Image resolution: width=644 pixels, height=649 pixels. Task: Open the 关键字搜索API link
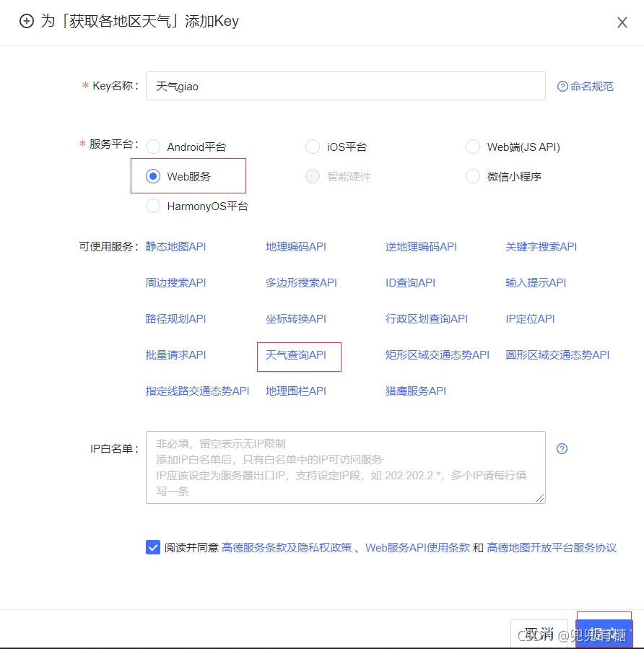point(541,247)
